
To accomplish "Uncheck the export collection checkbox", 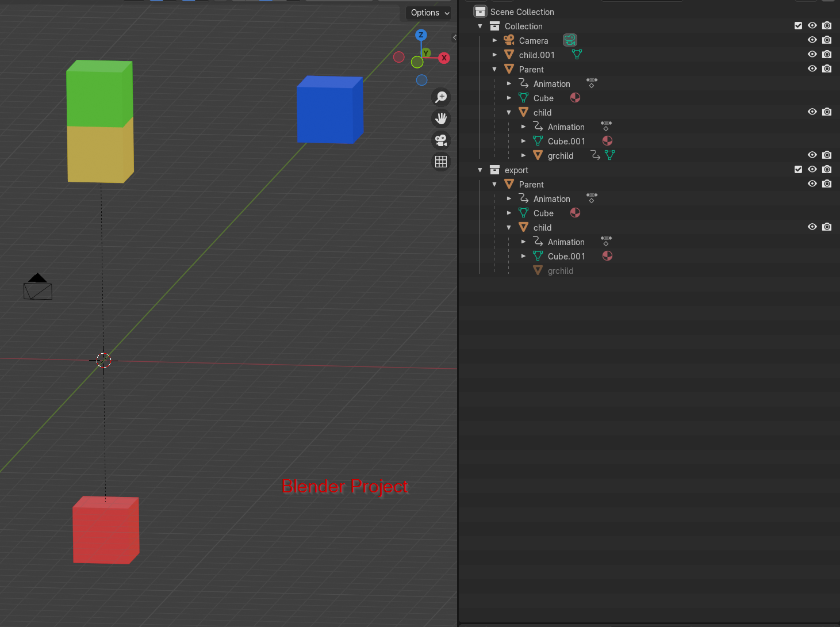I will 798,170.
